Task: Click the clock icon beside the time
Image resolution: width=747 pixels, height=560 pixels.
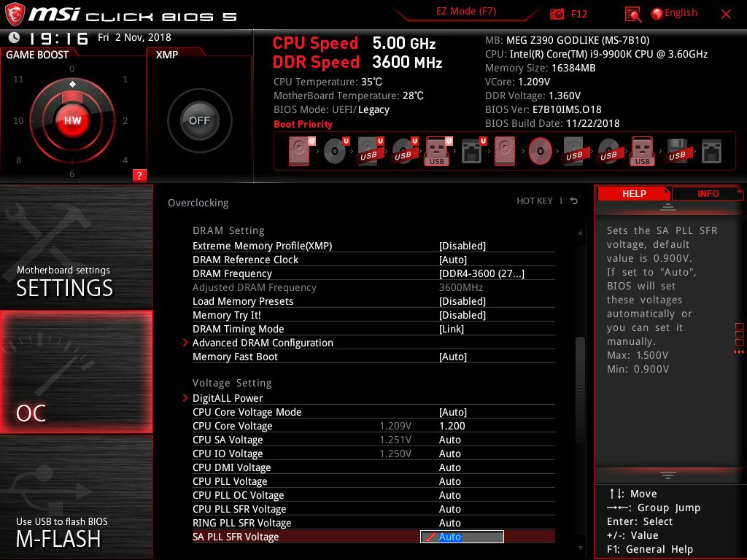Action: [14, 37]
